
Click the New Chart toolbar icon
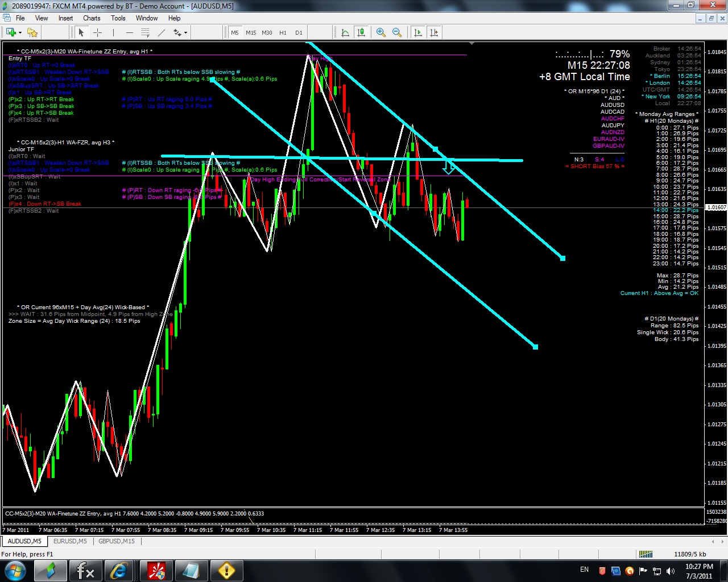point(10,32)
